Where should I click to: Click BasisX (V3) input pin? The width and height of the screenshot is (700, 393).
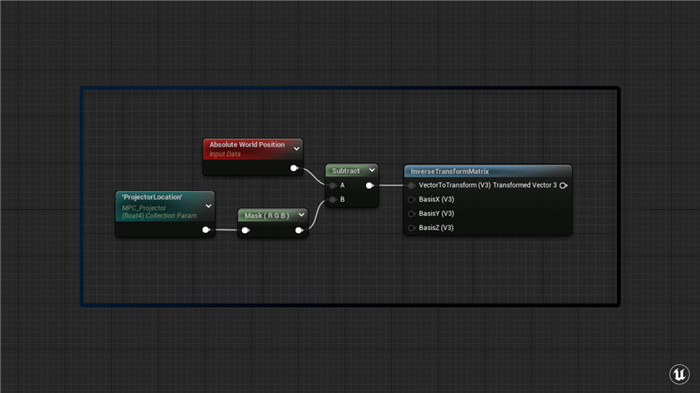(412, 200)
